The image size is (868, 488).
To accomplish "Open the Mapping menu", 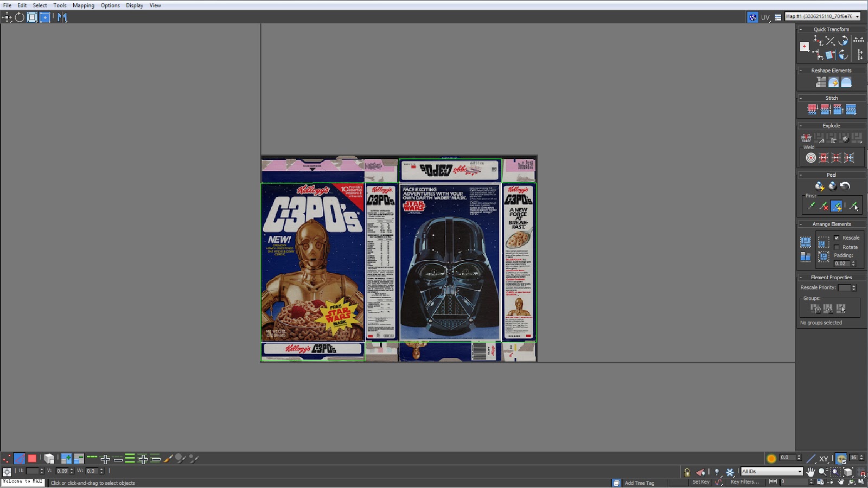I will click(x=84, y=5).
